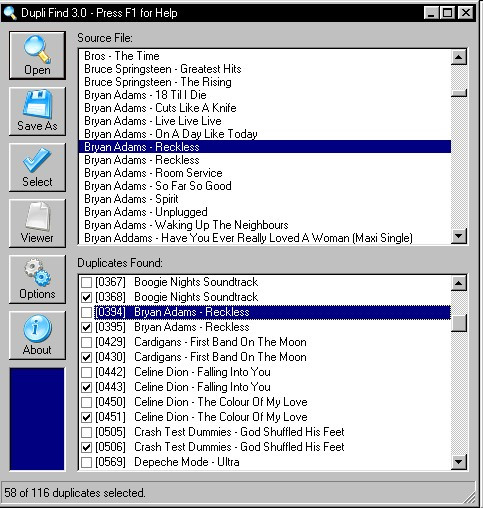Uncheck the [0430] Cardigans checkbox
483x508 pixels.
(86, 357)
